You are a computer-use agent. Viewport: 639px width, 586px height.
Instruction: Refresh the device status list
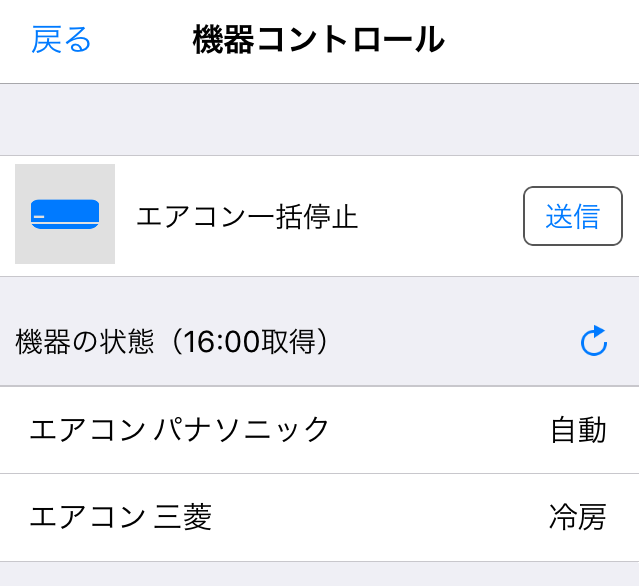pos(594,342)
